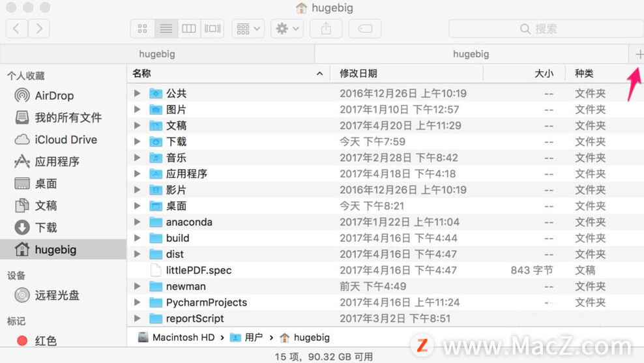This screenshot has height=363, width=644.
Task: Select the anaconda row name
Action: click(x=189, y=222)
